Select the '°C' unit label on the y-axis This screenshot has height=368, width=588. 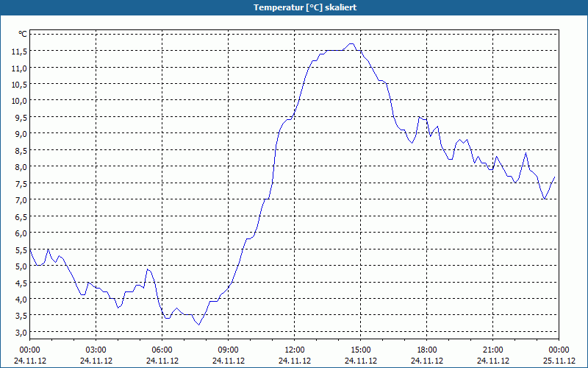(23, 34)
